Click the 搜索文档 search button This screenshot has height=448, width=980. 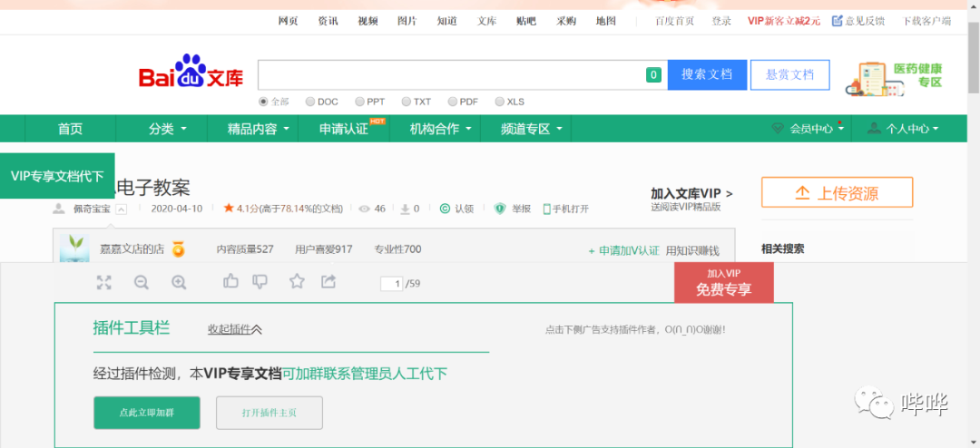[x=707, y=75]
